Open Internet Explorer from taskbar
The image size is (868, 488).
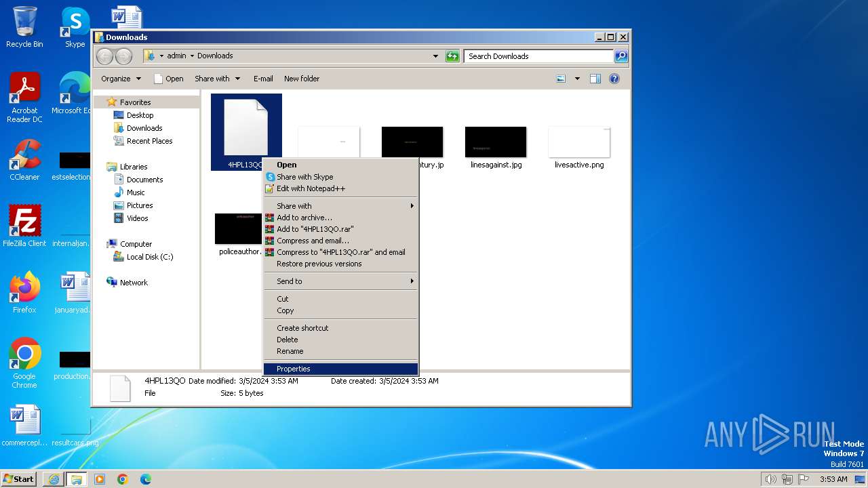click(54, 479)
